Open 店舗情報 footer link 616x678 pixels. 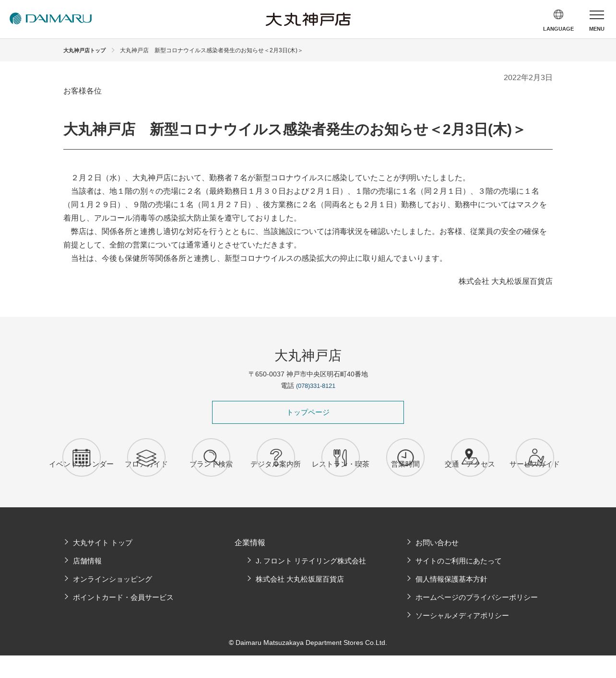click(87, 561)
